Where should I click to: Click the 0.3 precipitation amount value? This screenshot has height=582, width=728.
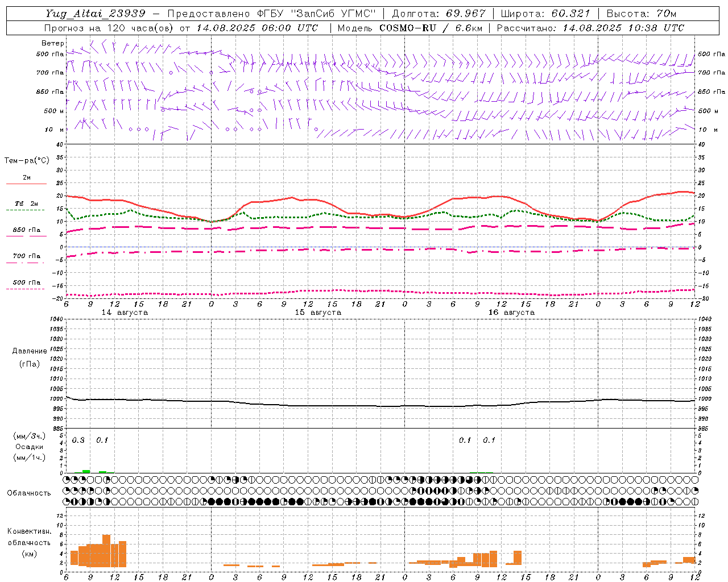point(78,440)
